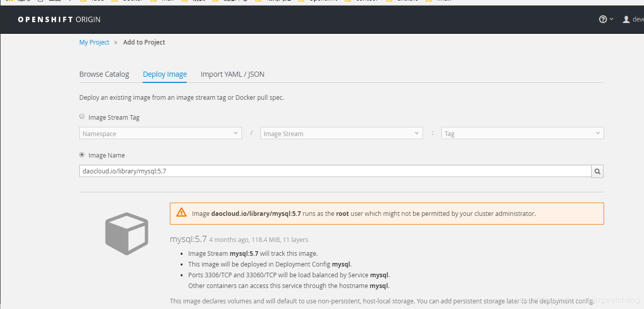The width and height of the screenshot is (644, 309).
Task: Click the Image Stream Tag label
Action: pos(114,117)
